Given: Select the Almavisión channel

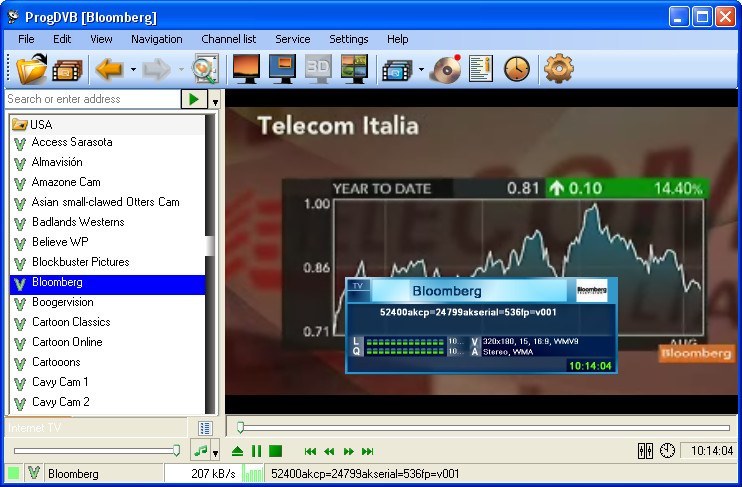Looking at the screenshot, I should (107, 162).
